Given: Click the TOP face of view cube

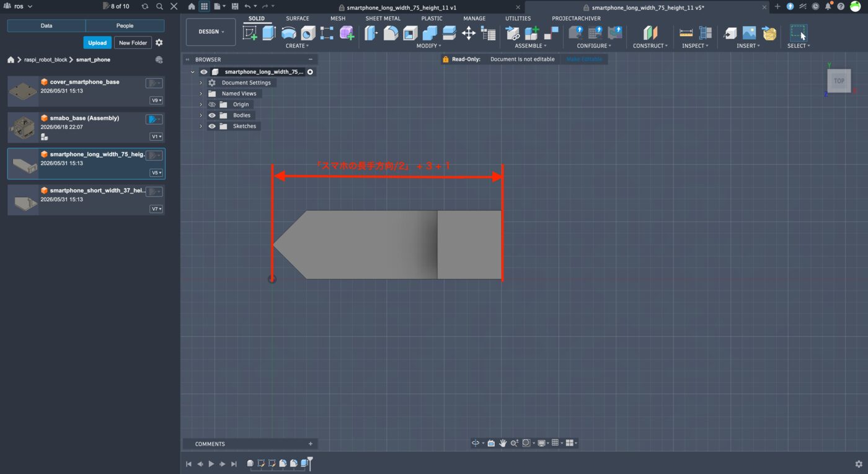Looking at the screenshot, I should tap(839, 81).
